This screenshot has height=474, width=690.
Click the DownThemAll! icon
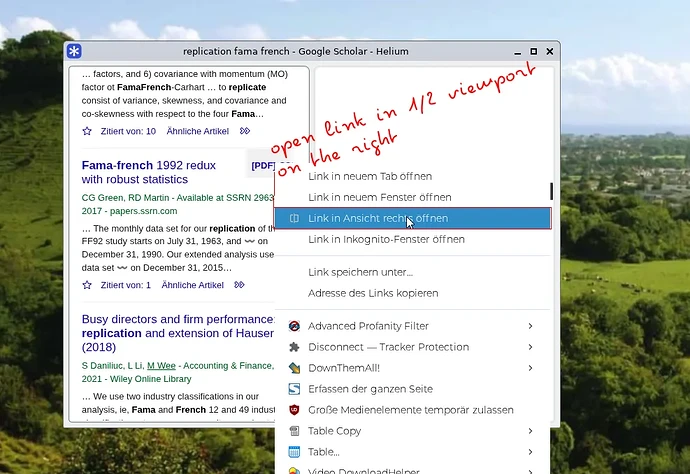294,368
